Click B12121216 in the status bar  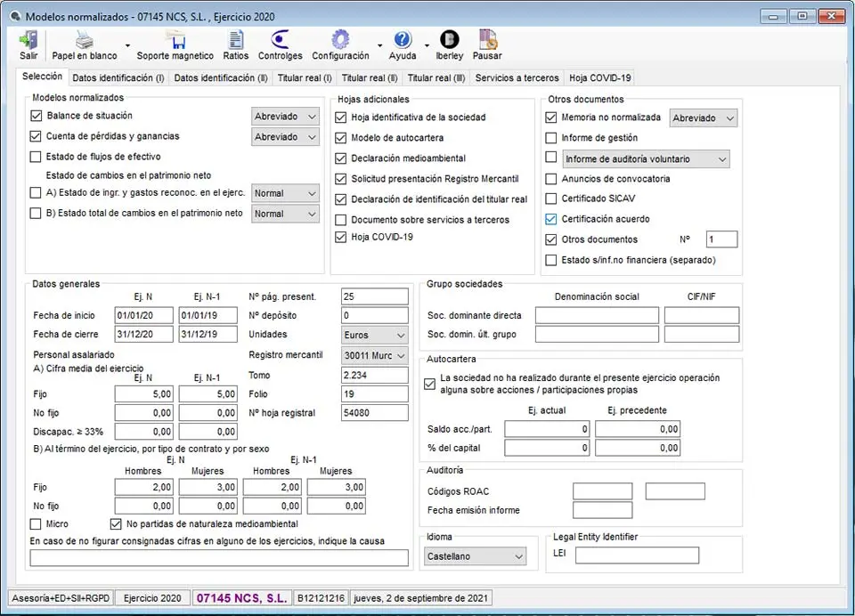[322, 598]
